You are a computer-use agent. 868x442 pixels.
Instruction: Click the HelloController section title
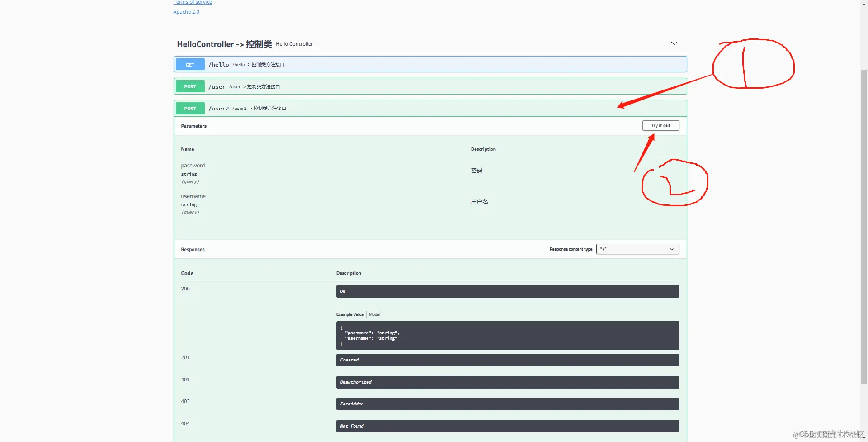point(224,44)
